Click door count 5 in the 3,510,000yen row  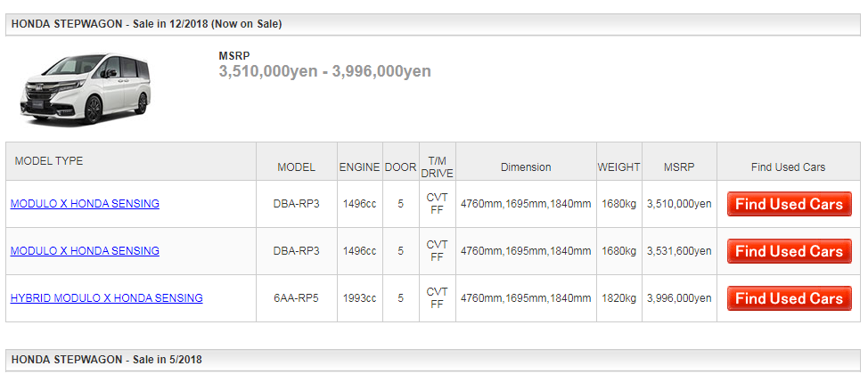(x=400, y=204)
